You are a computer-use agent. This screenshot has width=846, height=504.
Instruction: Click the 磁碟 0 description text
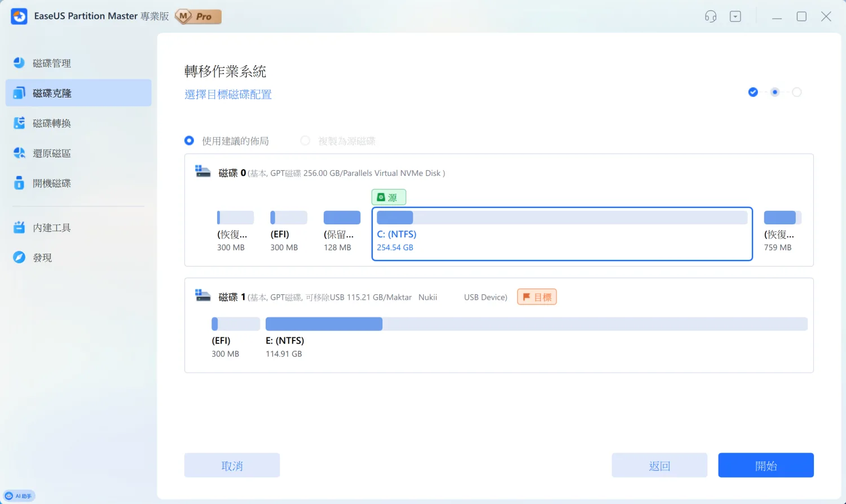pyautogui.click(x=346, y=173)
